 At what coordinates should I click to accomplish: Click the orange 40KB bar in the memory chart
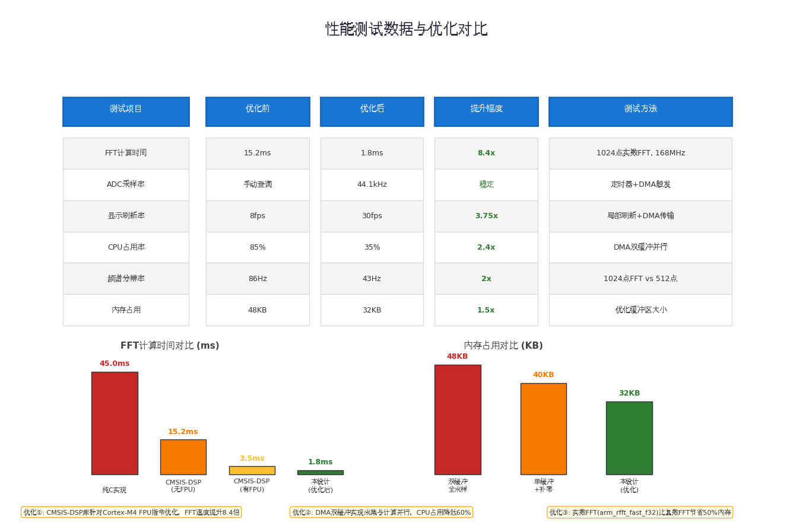tap(544, 429)
